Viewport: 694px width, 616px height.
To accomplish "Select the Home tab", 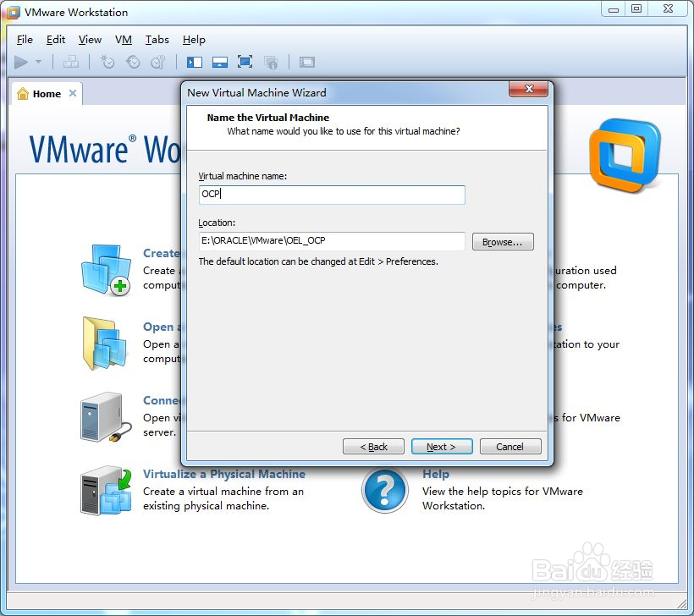I will click(47, 94).
